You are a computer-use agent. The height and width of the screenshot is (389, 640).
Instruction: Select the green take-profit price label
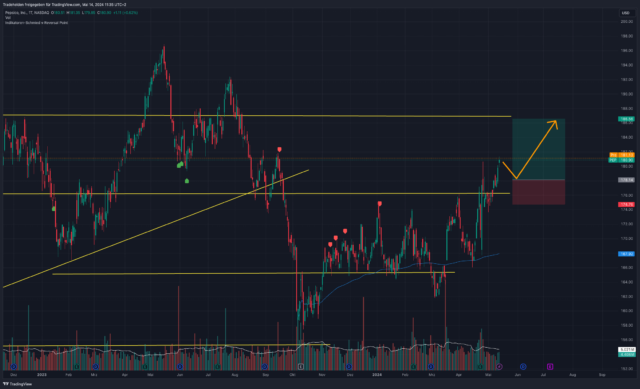(626, 119)
